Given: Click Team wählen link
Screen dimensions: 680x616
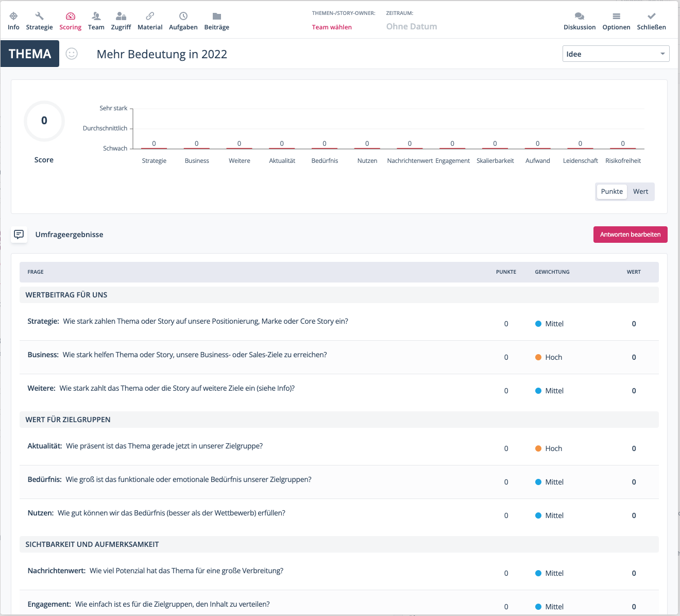Looking at the screenshot, I should [x=332, y=27].
